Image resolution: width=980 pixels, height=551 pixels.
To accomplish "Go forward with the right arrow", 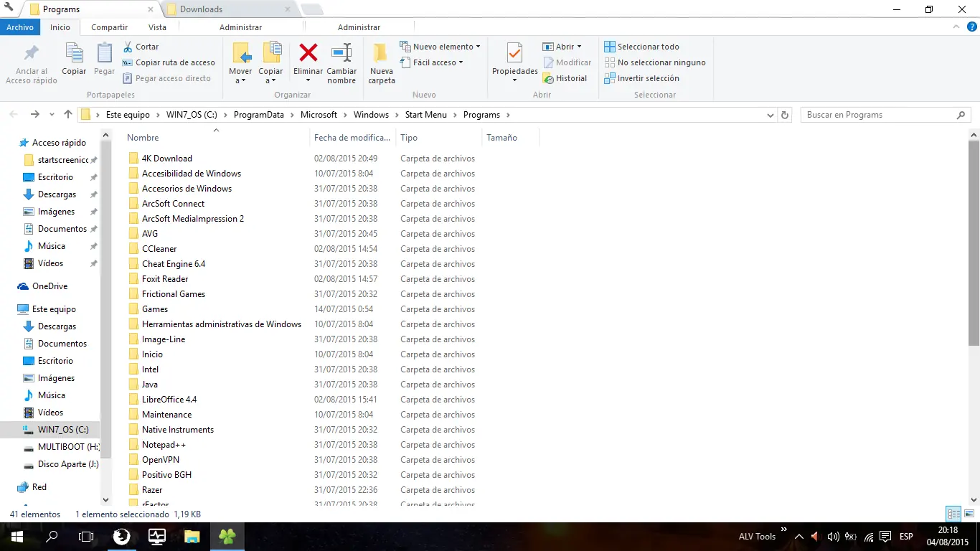I will 34,115.
